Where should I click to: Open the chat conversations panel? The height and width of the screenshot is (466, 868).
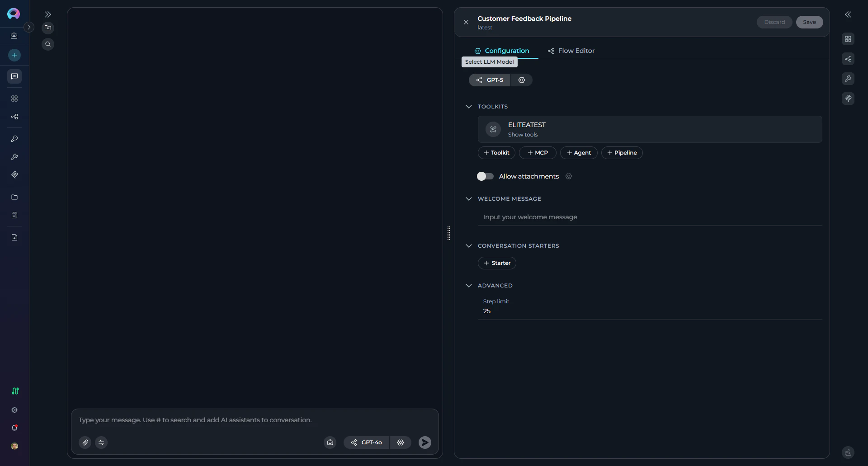tap(14, 76)
